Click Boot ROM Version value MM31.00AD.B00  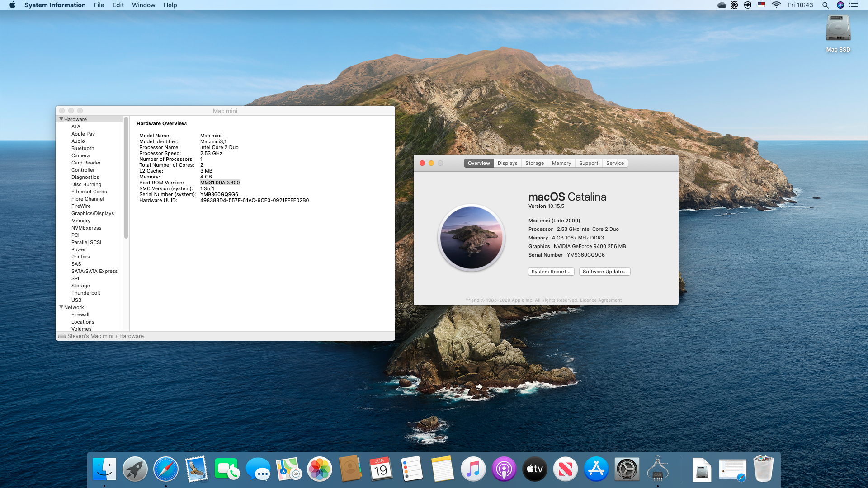(x=220, y=183)
